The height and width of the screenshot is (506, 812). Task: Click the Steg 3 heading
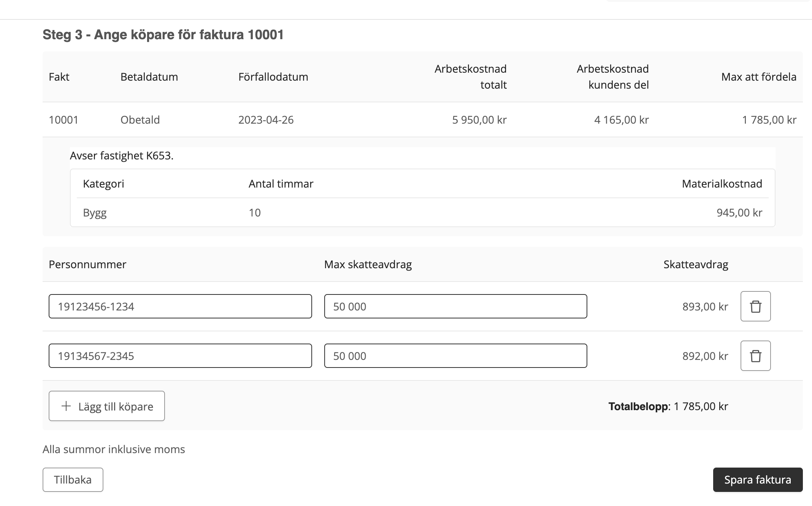tap(163, 35)
